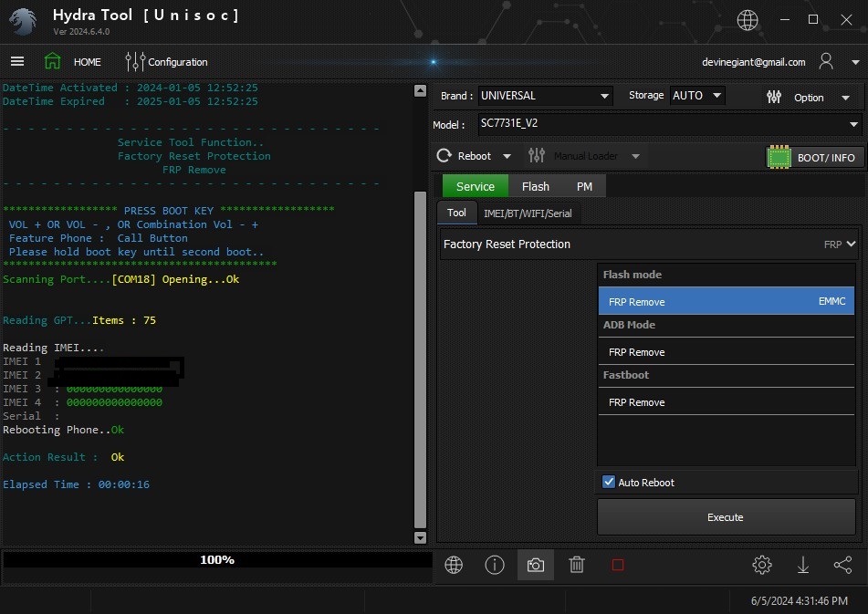Click the 'Elapsed Time : 00:00:16' log line
Image resolution: width=868 pixels, height=614 pixels.
tap(77, 484)
